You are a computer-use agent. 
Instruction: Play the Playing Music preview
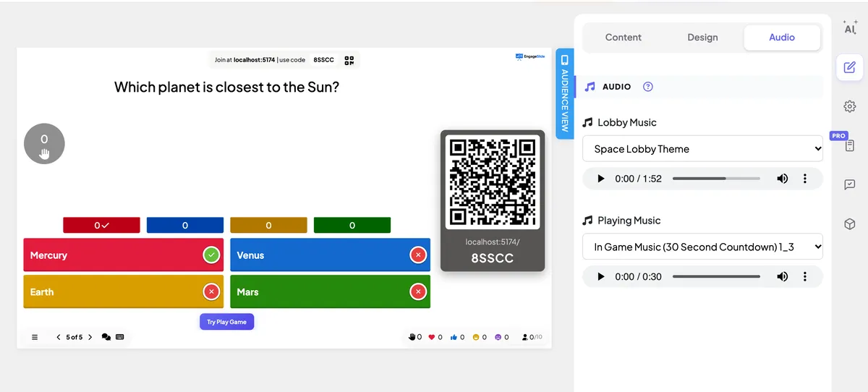point(600,276)
